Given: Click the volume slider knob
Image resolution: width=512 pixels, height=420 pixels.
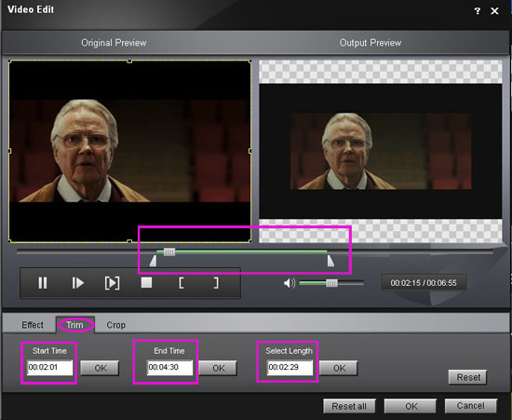Looking at the screenshot, I should (331, 283).
